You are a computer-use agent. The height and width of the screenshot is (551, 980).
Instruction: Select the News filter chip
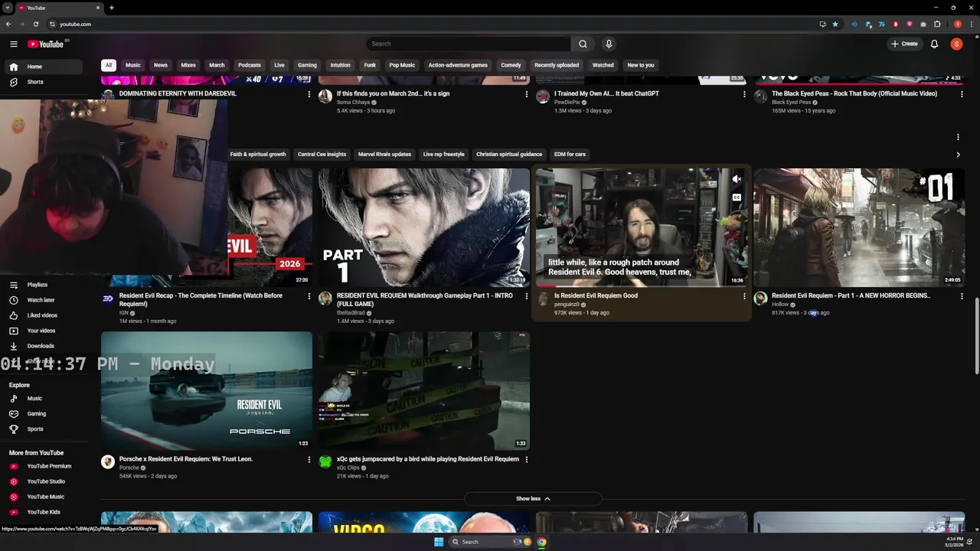(161, 65)
